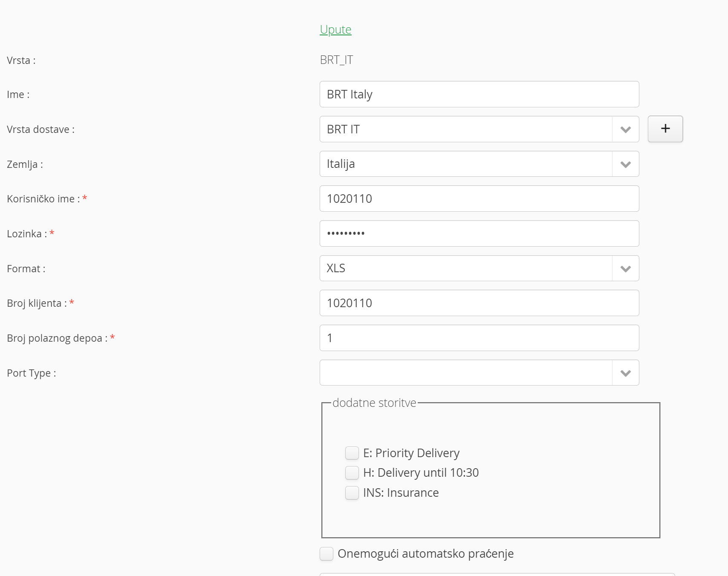Image resolution: width=728 pixels, height=576 pixels.
Task: Expand the empty Port Type dropdown
Action: [x=479, y=373]
